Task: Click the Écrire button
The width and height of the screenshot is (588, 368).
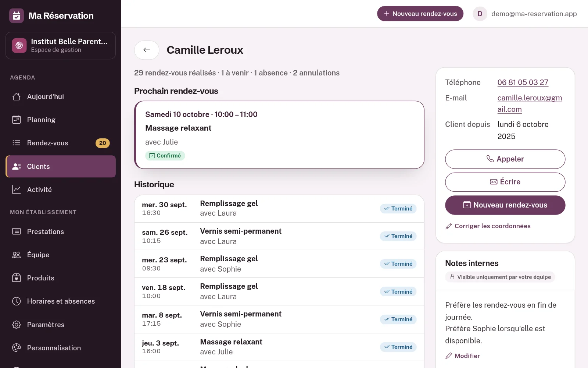Action: click(x=505, y=182)
